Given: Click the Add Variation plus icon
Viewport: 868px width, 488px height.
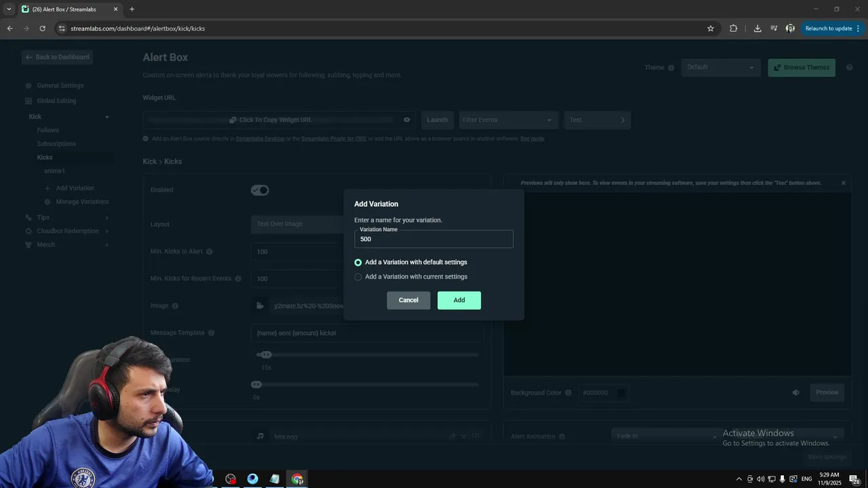Looking at the screenshot, I should [x=47, y=188].
